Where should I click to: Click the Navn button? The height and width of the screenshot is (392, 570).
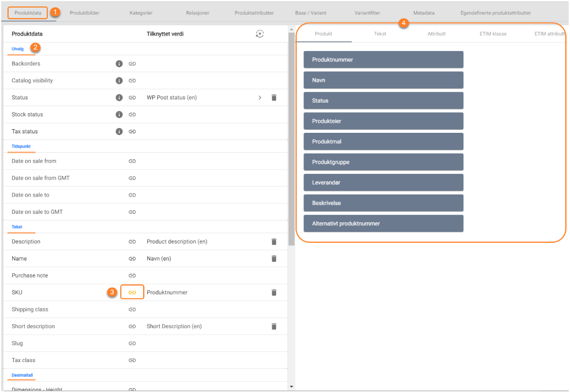(384, 80)
